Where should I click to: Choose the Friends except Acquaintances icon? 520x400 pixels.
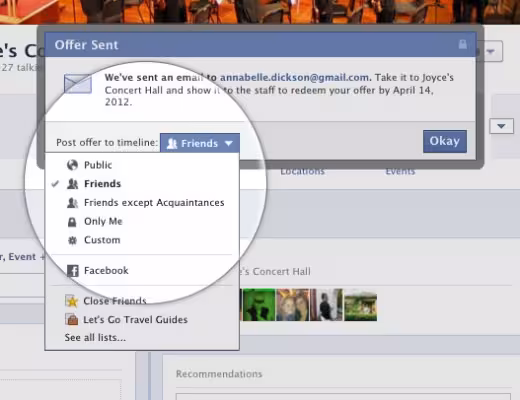coord(72,203)
